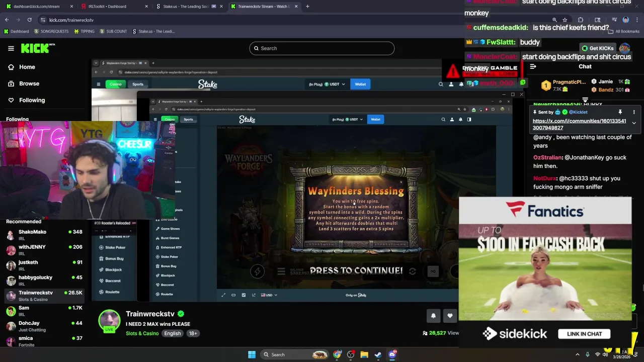Image resolution: width=644 pixels, height=362 pixels.
Task: Open withJENNY recommended channel
Action: pyautogui.click(x=44, y=249)
